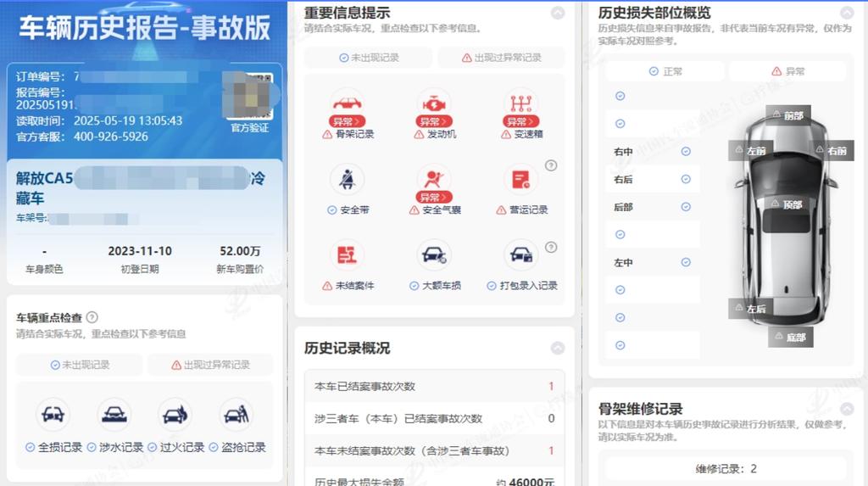Screen dimensions: 868x486
Task: Open the 营运记录 operation record icon
Action: tap(521, 179)
